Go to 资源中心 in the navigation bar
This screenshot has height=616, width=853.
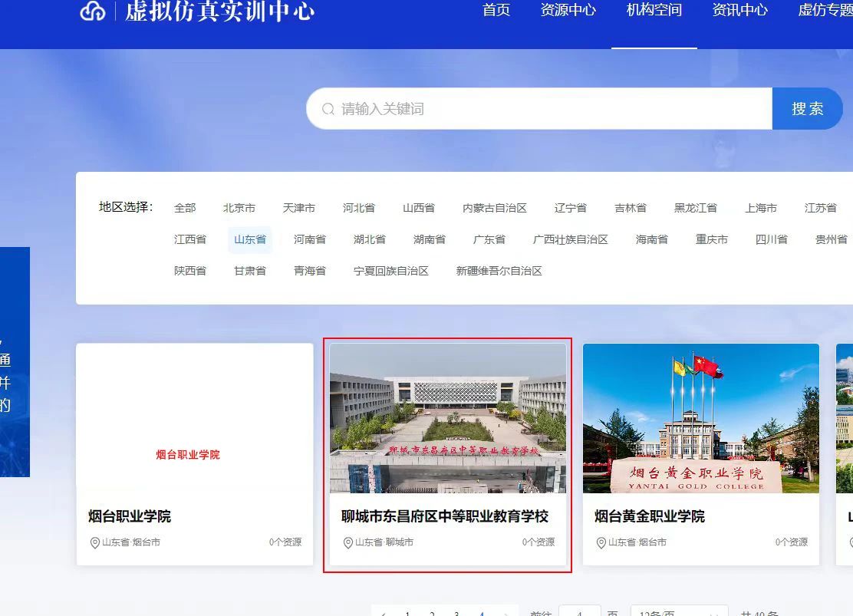click(x=568, y=11)
